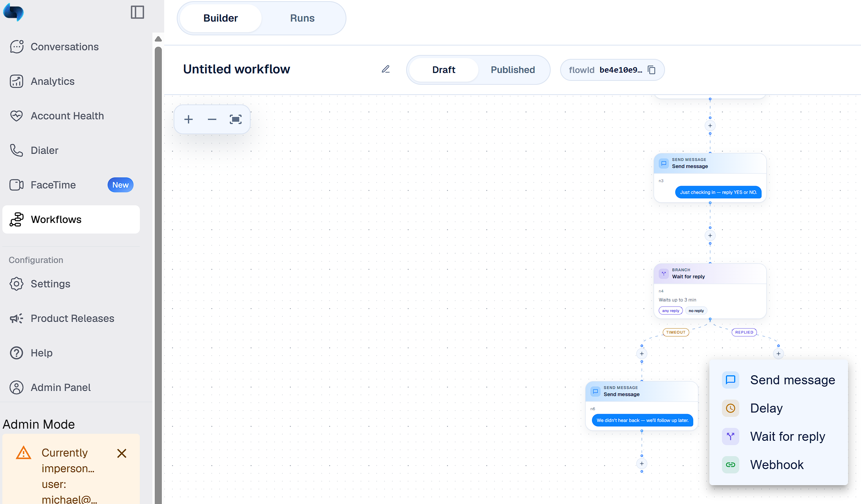Add a step below the n3 Send message node
Image resolution: width=861 pixels, height=504 pixels.
point(710,236)
